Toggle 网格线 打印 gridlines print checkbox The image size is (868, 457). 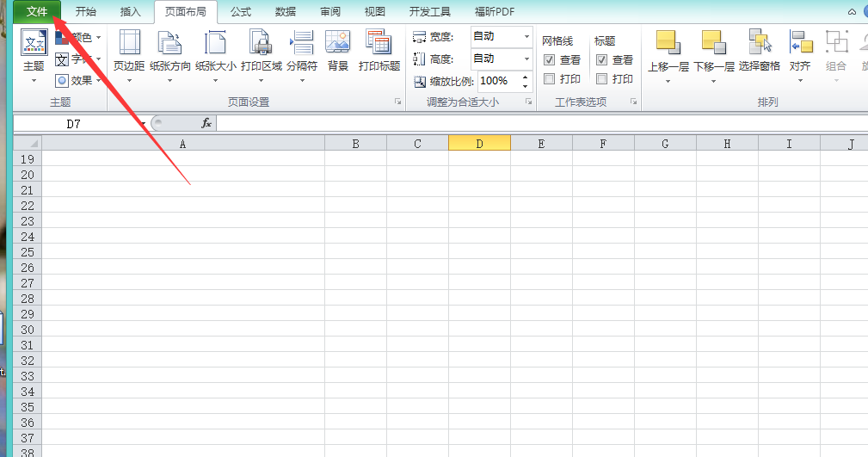pyautogui.click(x=549, y=78)
